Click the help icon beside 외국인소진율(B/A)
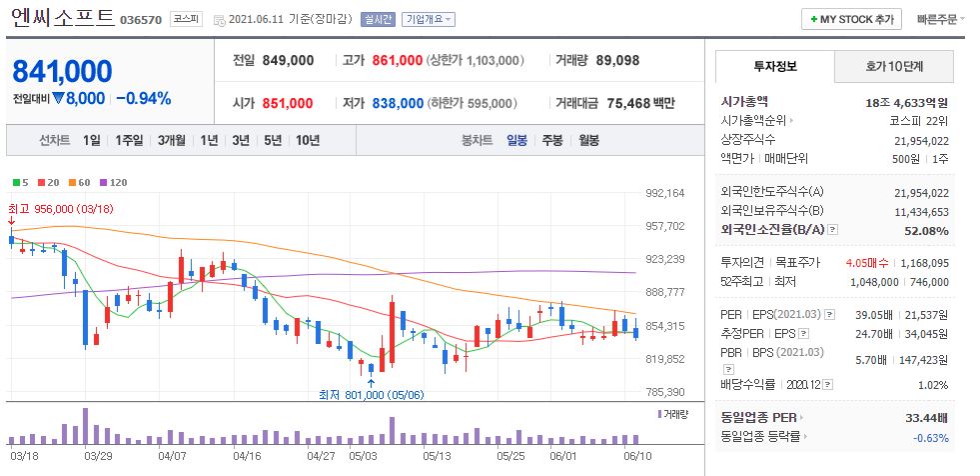 (x=832, y=230)
